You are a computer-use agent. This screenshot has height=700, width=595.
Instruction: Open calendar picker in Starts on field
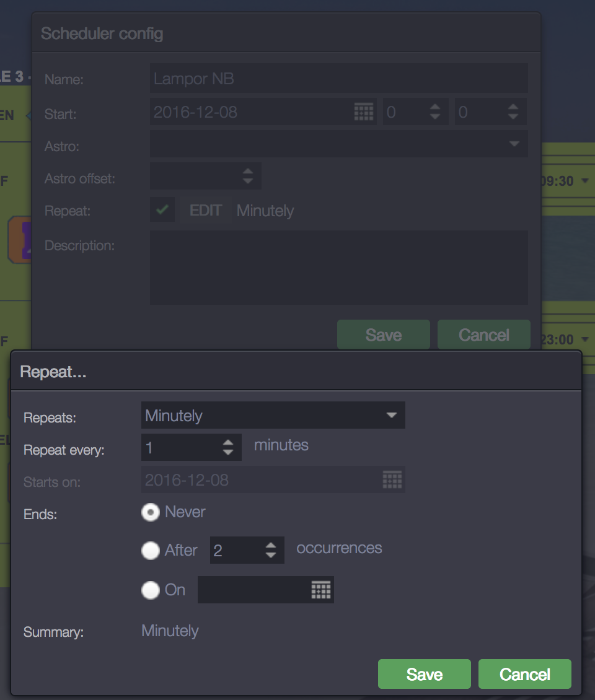[392, 480]
